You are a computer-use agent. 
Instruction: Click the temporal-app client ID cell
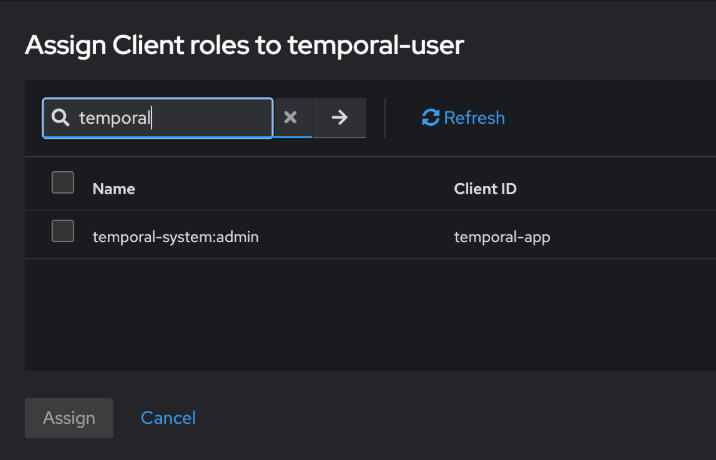(502, 237)
